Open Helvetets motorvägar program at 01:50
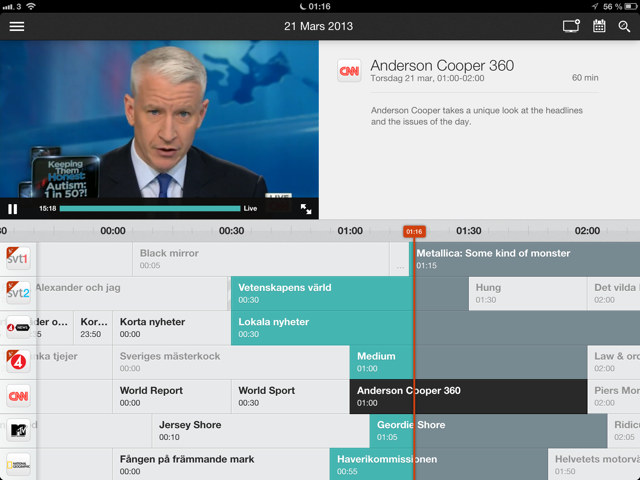The image size is (640, 480). point(594,464)
